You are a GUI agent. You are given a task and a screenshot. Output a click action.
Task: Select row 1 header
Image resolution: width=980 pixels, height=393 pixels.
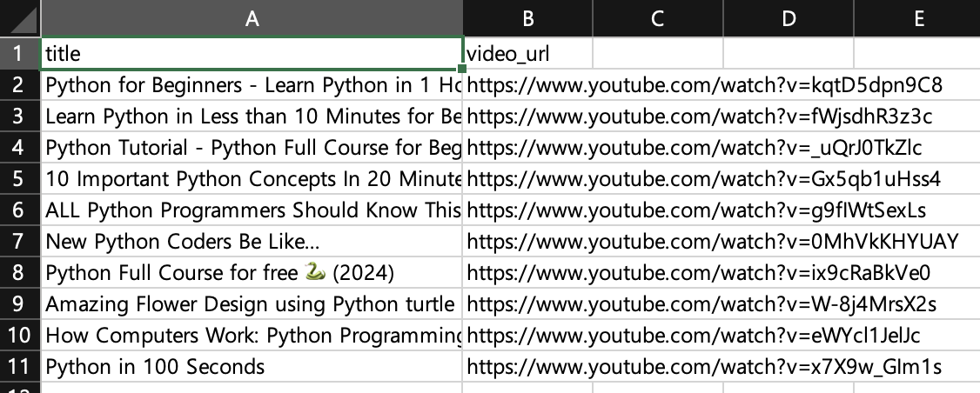coord(20,53)
